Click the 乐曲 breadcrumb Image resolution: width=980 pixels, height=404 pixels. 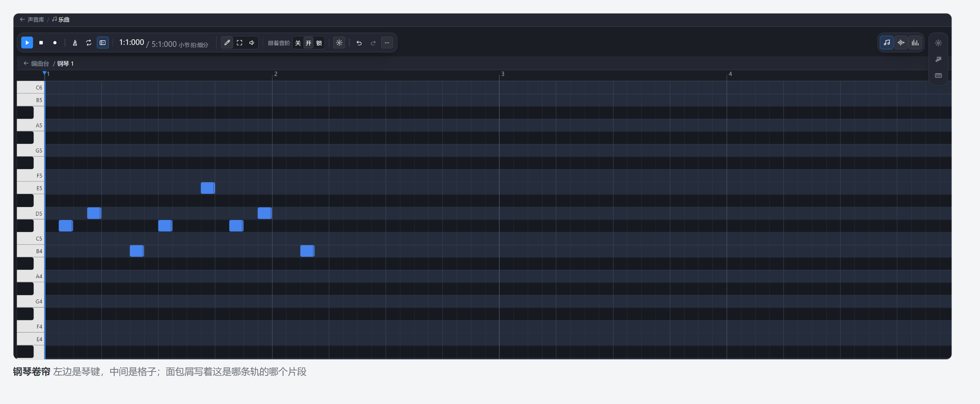61,19
